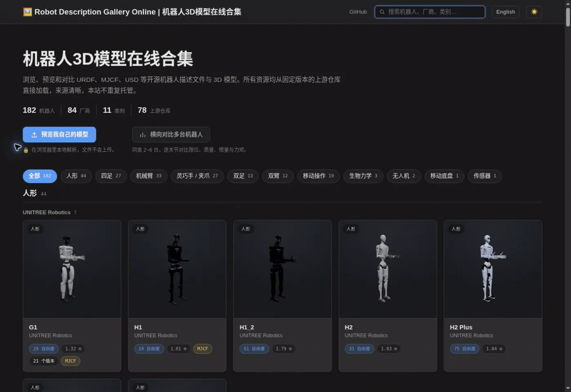Click the 78 上游仓库 statistic
571x392 pixels.
point(154,110)
